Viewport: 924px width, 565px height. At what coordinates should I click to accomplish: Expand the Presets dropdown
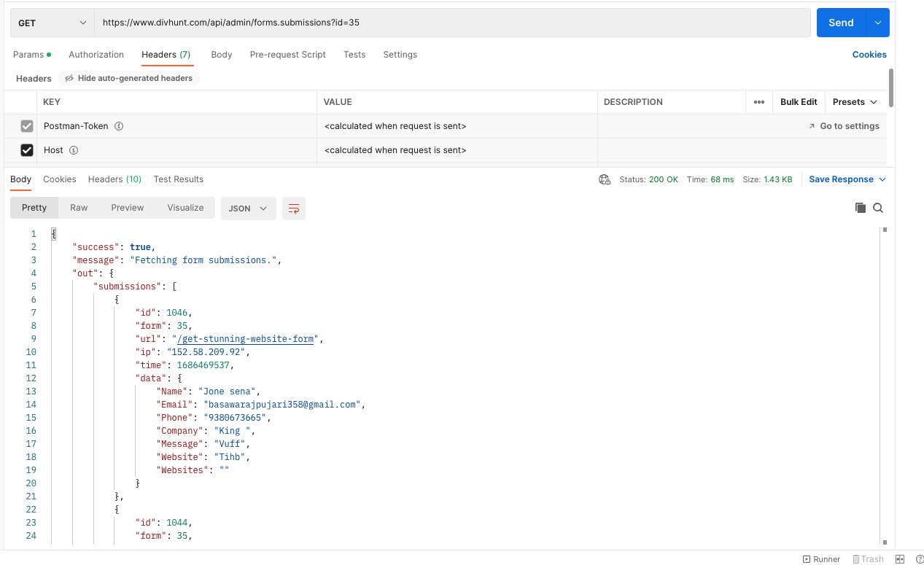(x=855, y=102)
